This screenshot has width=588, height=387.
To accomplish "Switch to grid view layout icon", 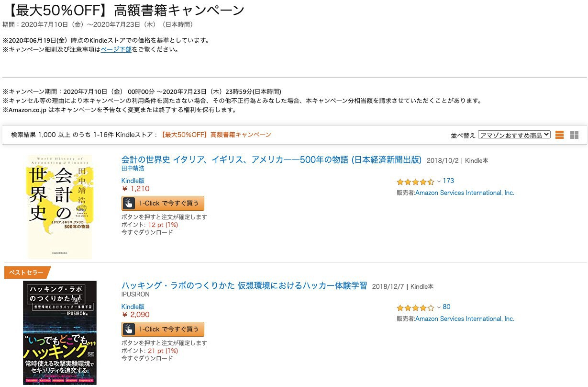I will pyautogui.click(x=575, y=135).
